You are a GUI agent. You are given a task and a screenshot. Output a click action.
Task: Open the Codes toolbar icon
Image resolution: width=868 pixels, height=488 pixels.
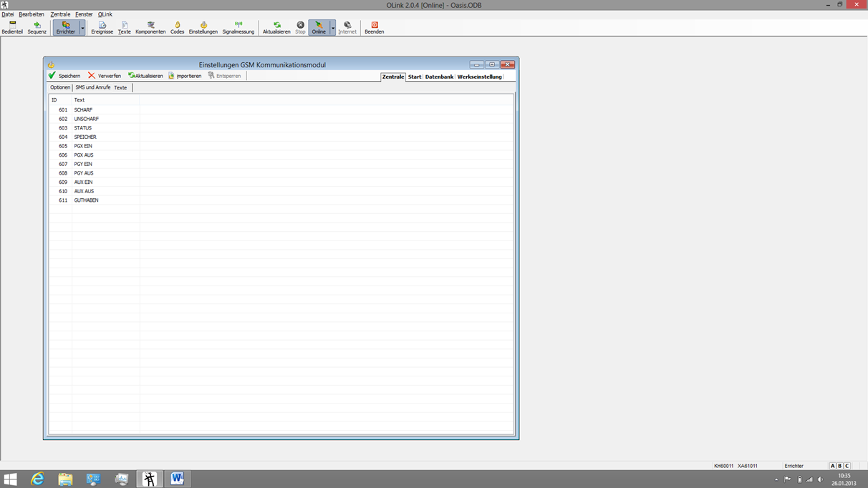(x=177, y=27)
